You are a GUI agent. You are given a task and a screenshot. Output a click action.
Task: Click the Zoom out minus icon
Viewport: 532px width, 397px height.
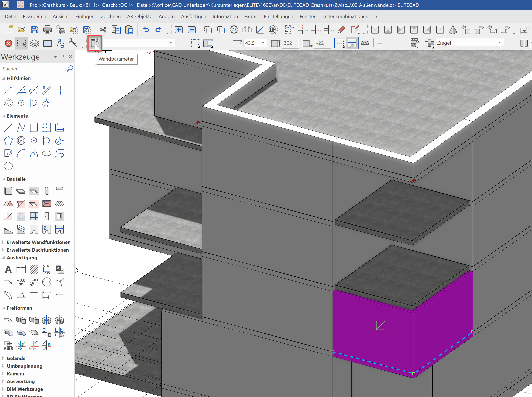(x=192, y=30)
